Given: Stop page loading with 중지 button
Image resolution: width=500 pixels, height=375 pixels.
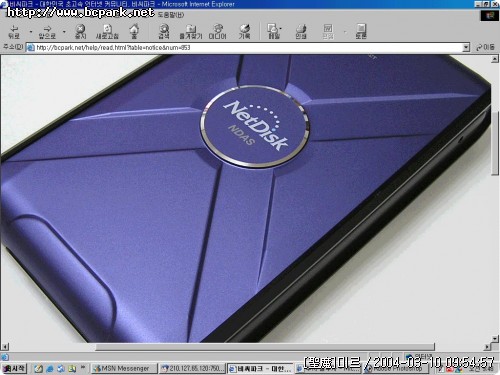Looking at the screenshot, I should click(80, 32).
